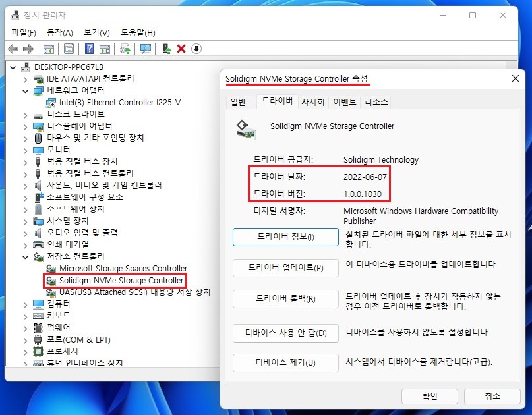Click the red X uninstall device icon
532x415 pixels.
click(x=181, y=49)
